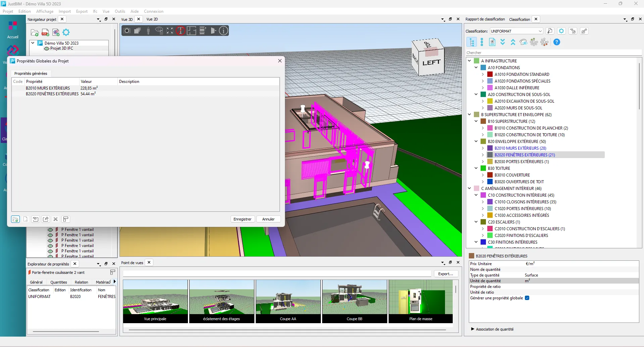Image resolution: width=644 pixels, height=347 pixels.
Task: Click the Export... button in Point de vues
Action: click(x=445, y=274)
